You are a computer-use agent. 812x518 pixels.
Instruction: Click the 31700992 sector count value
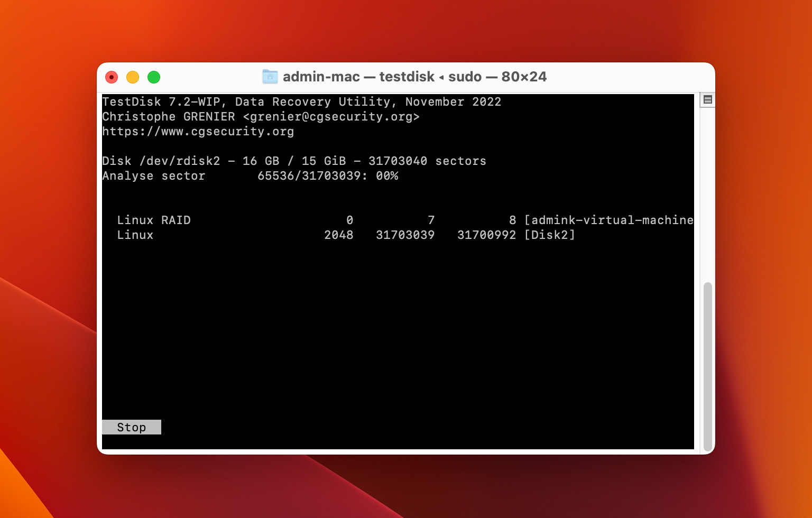click(x=486, y=235)
